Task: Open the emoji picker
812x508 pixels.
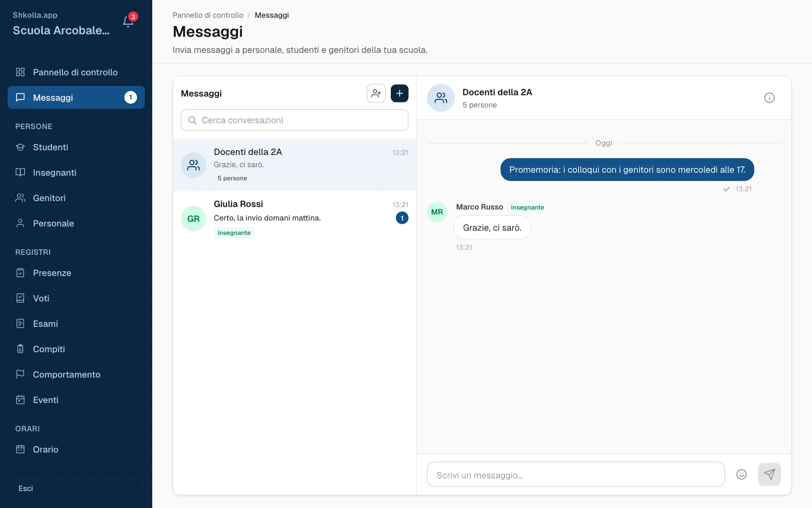Action: (x=741, y=475)
